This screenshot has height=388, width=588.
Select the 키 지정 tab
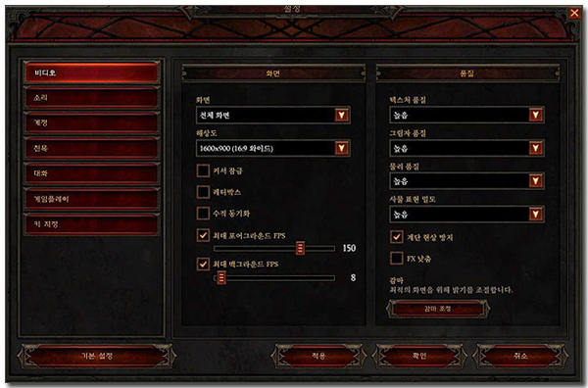(x=91, y=224)
